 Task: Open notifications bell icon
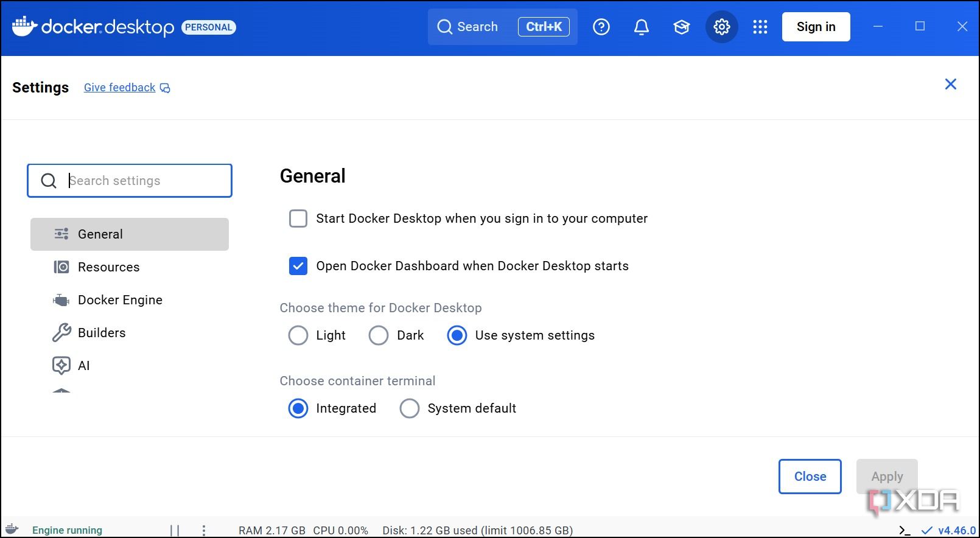coord(641,27)
